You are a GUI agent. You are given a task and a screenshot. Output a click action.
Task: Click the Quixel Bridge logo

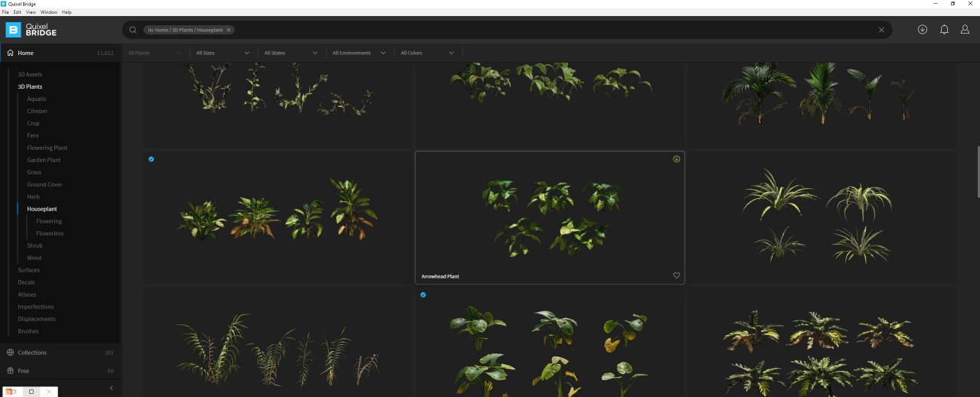[x=31, y=29]
